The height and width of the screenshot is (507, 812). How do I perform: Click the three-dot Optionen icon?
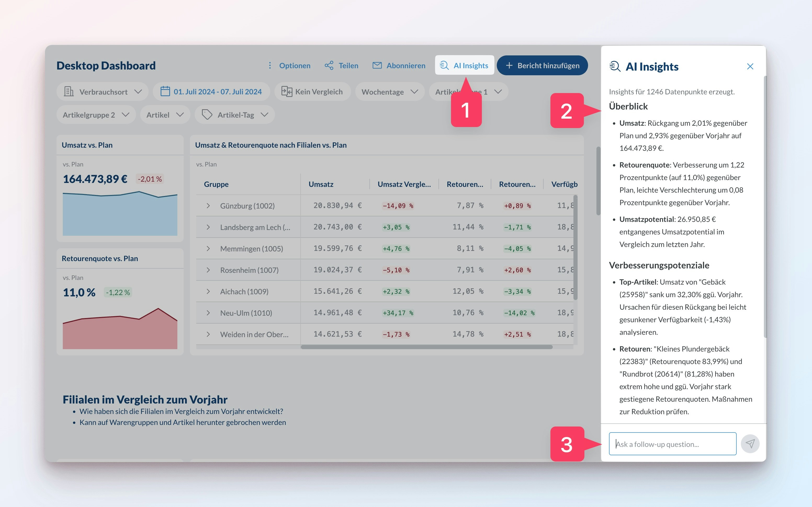pos(270,65)
